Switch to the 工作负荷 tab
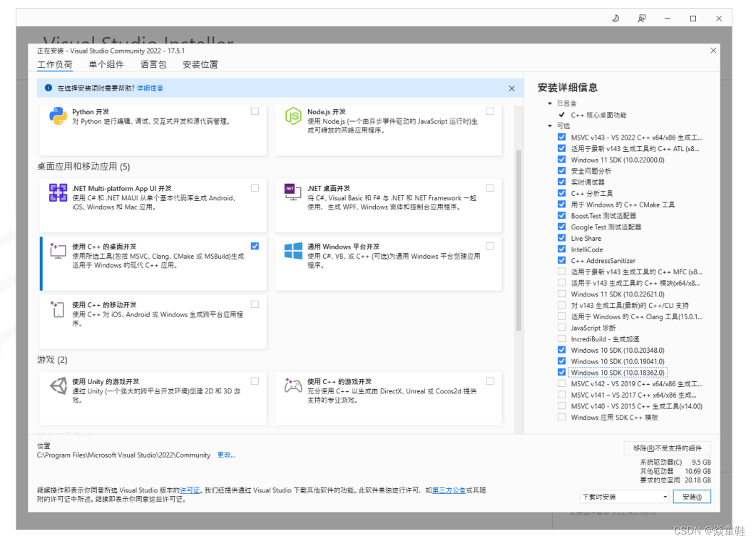 point(55,65)
